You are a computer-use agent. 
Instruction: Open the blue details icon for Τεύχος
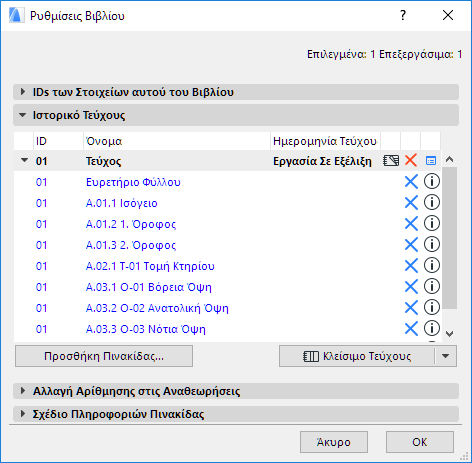point(431,161)
